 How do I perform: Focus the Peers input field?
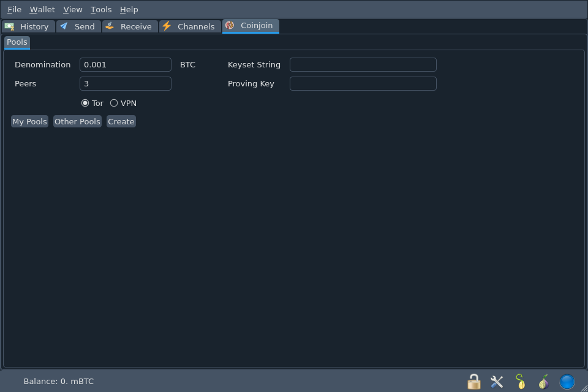click(x=125, y=84)
